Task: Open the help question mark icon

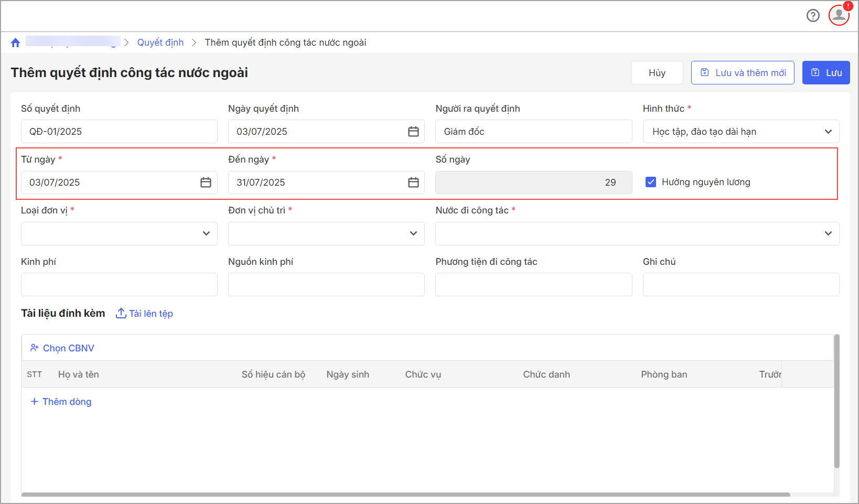Action: tap(813, 16)
